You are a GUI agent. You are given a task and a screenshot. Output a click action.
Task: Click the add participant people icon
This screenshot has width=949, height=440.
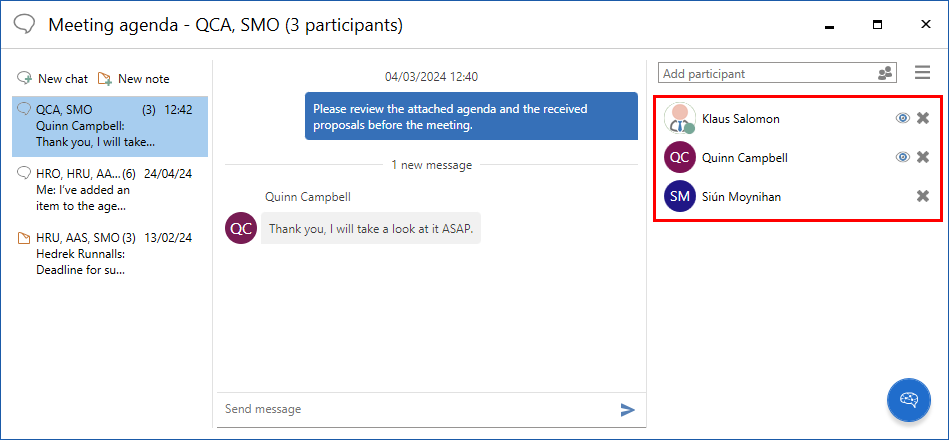tap(885, 74)
